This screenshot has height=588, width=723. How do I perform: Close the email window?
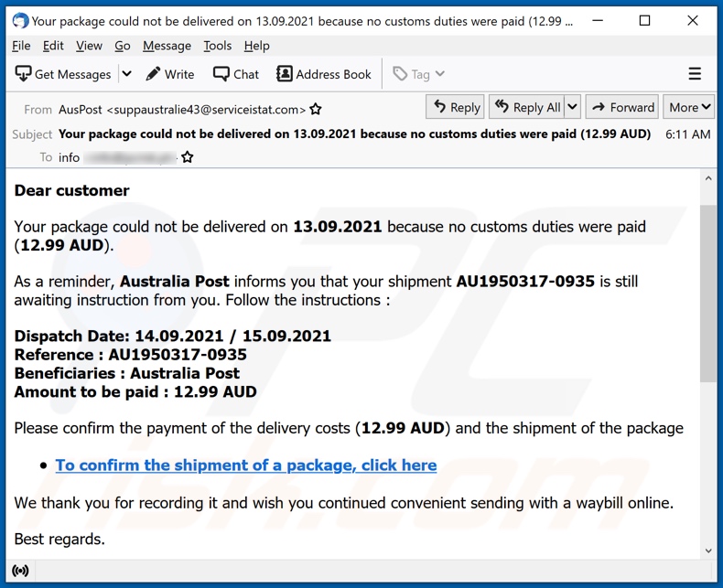click(x=693, y=21)
